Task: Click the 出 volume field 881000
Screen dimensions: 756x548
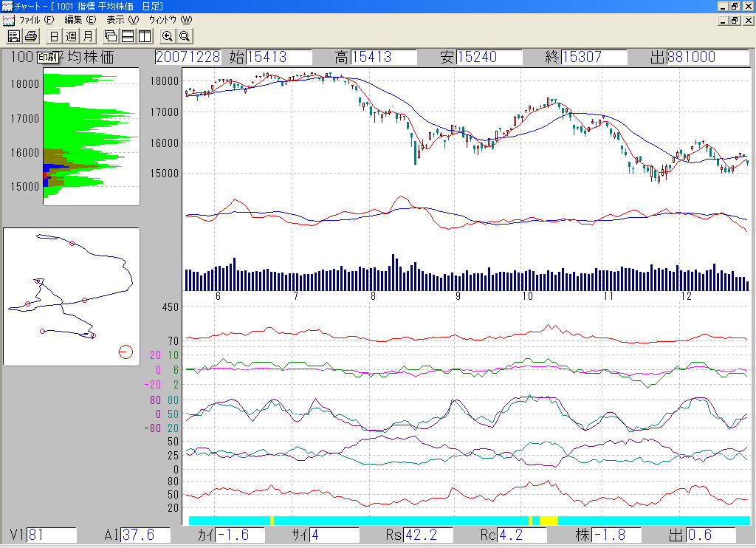Action: [x=708, y=57]
